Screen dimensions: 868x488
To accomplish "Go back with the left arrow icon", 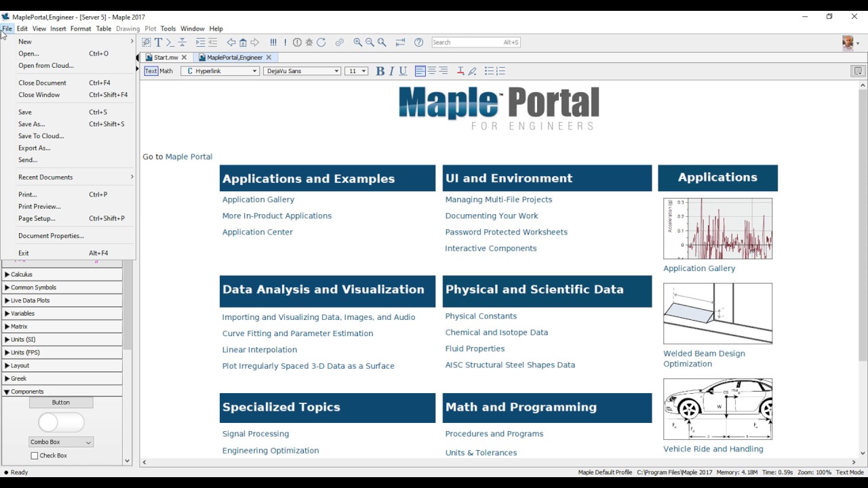I will pos(231,42).
